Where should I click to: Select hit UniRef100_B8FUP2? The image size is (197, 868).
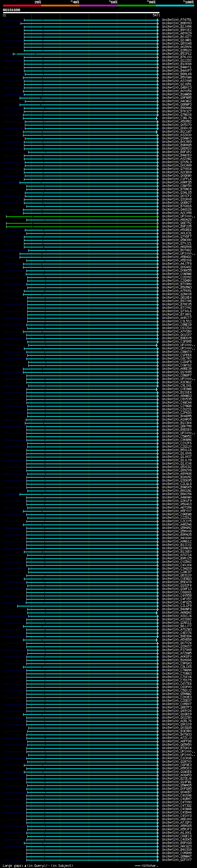click(176, 152)
